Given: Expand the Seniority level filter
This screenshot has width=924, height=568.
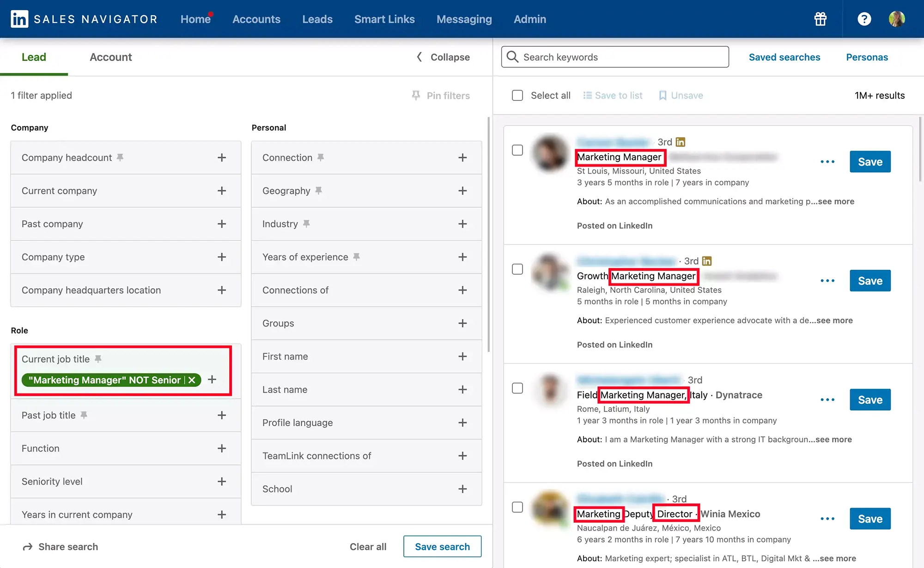Looking at the screenshot, I should point(221,481).
